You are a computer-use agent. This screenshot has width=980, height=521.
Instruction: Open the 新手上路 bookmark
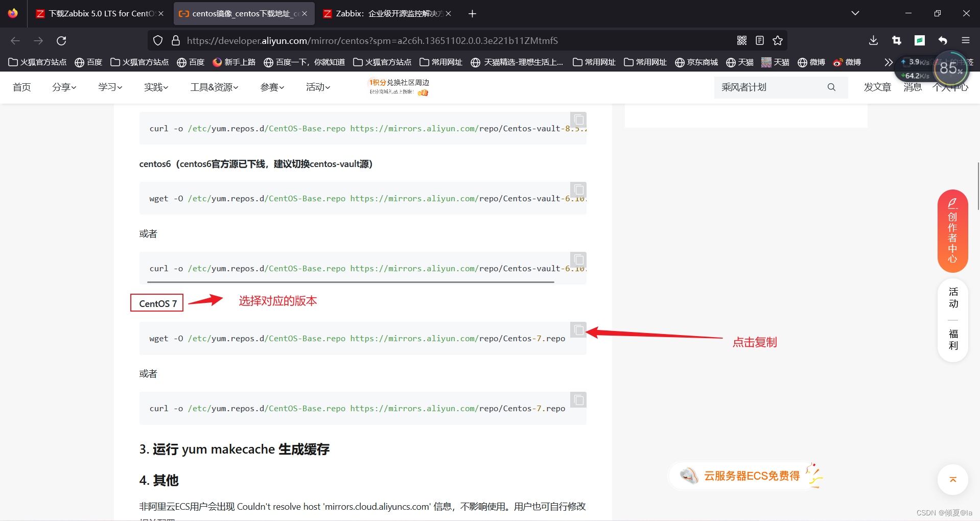tap(234, 62)
